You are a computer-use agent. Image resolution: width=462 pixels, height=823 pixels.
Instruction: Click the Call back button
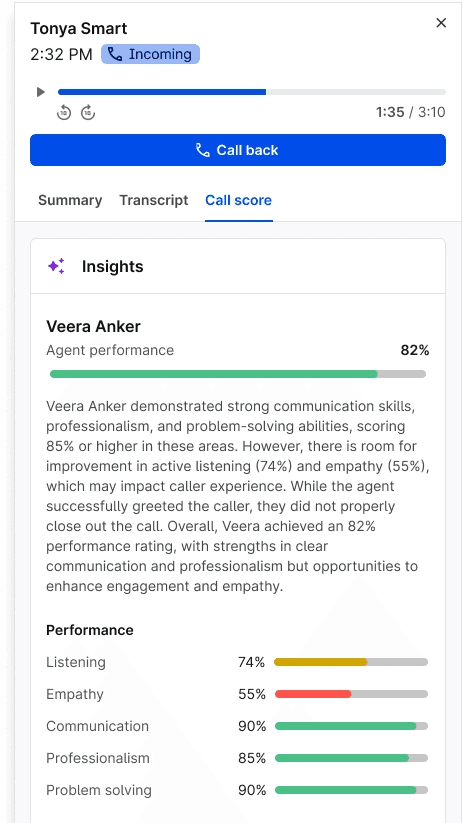tap(238, 150)
